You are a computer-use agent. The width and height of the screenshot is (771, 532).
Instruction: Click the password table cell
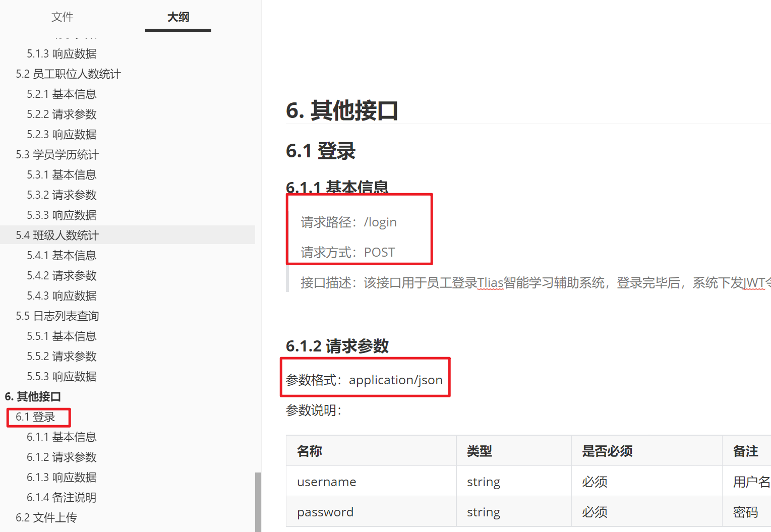[x=325, y=512]
